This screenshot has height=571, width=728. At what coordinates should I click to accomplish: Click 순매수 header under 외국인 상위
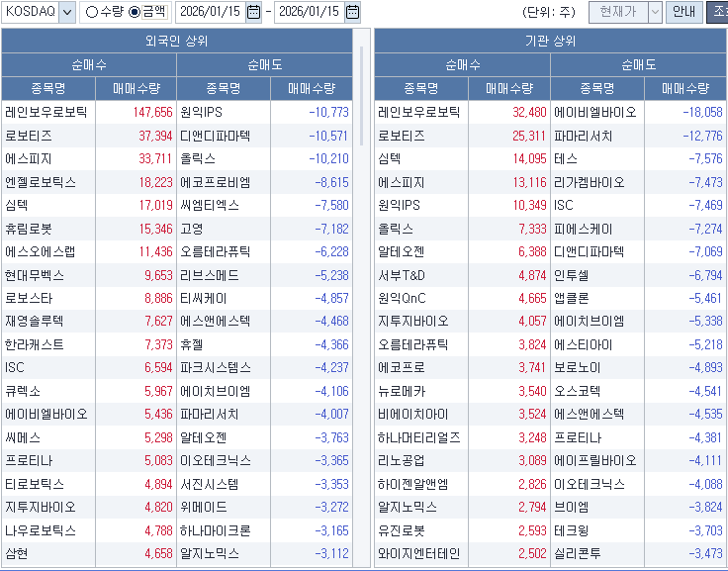click(x=89, y=64)
